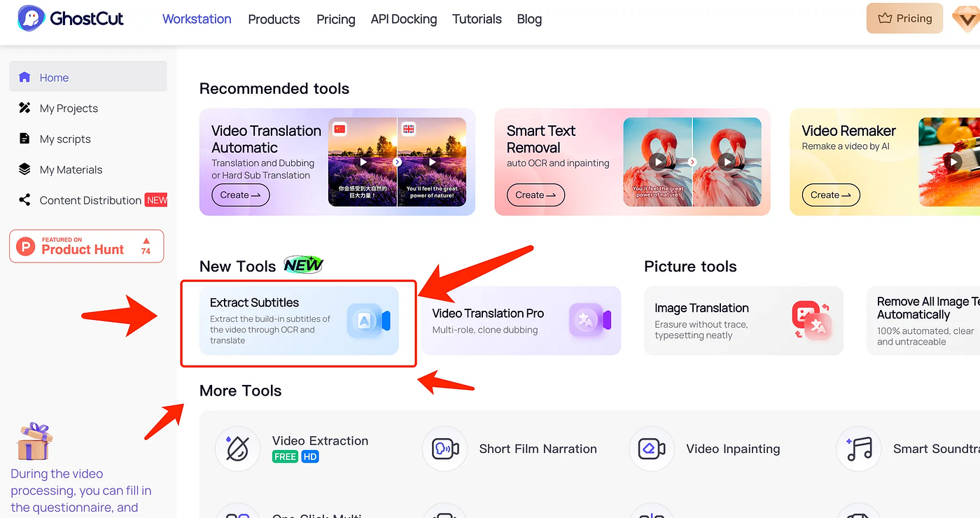Open the Pricing menu item in navbar
980x518 pixels.
[x=336, y=19]
